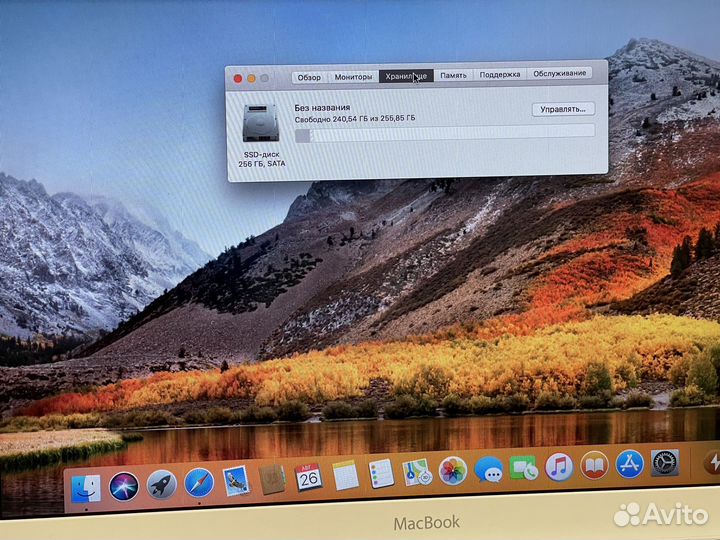Open iTunes music note icon
Image resolution: width=720 pixels, height=540 pixels.
(559, 467)
